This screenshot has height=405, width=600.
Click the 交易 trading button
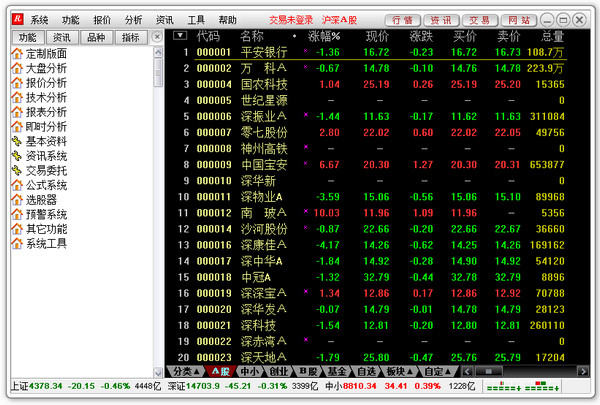click(x=480, y=20)
